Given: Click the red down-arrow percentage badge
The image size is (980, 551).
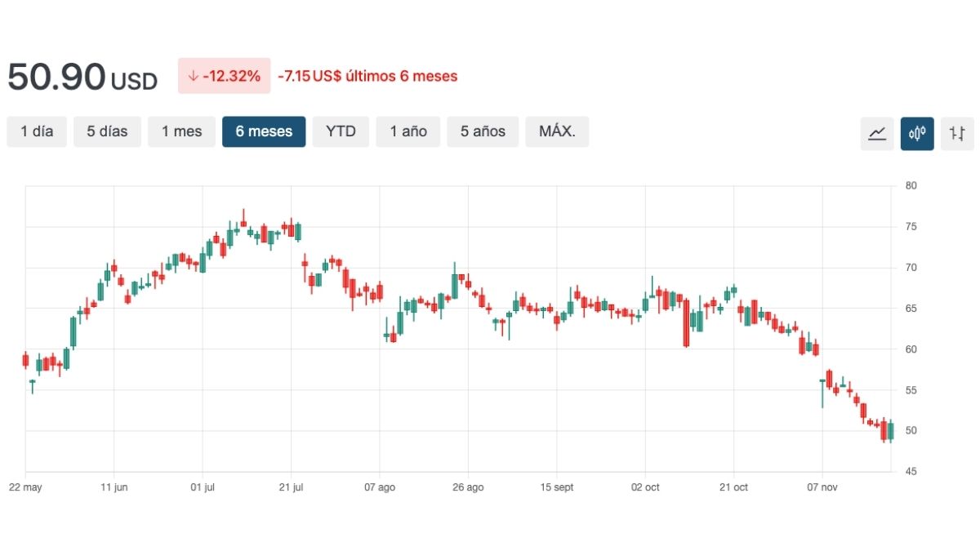Looking at the screenshot, I should point(224,76).
